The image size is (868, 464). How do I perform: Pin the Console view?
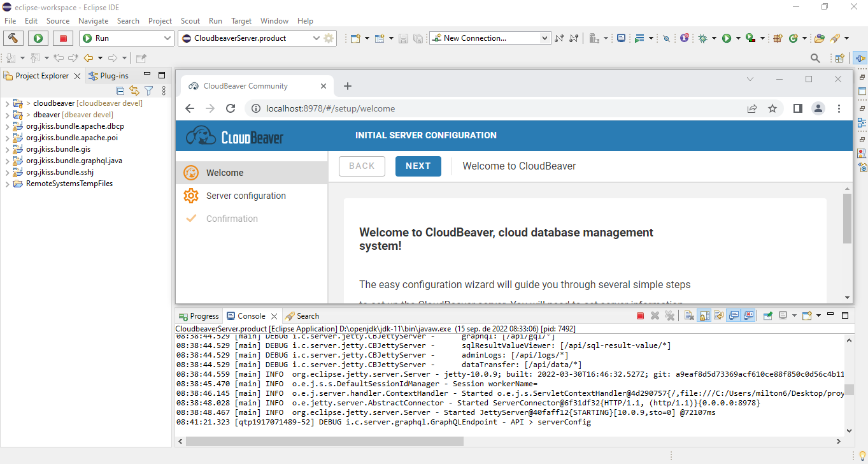pos(766,315)
